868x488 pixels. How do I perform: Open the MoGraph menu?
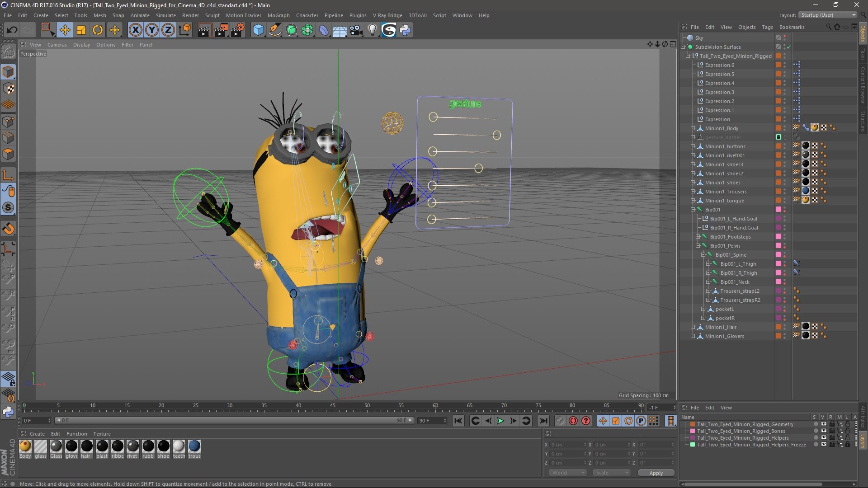click(x=278, y=15)
